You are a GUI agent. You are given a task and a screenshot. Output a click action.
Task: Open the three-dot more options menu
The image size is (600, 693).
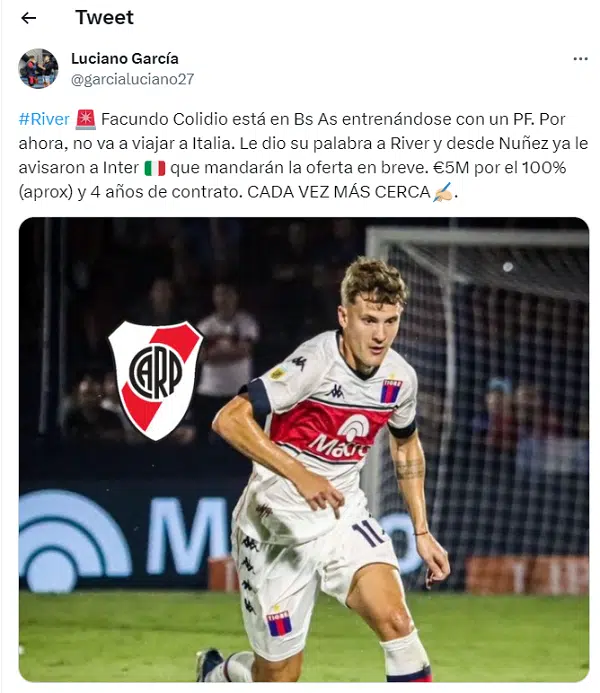[580, 59]
